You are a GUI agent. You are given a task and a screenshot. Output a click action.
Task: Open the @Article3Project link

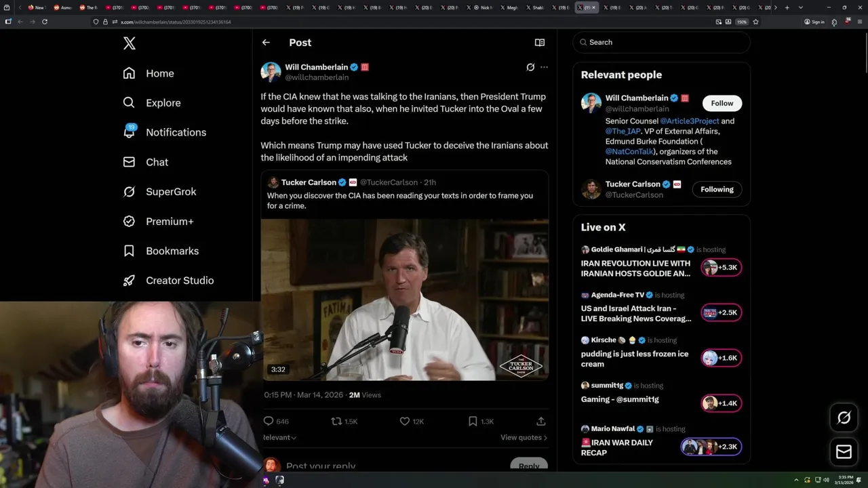(689, 121)
